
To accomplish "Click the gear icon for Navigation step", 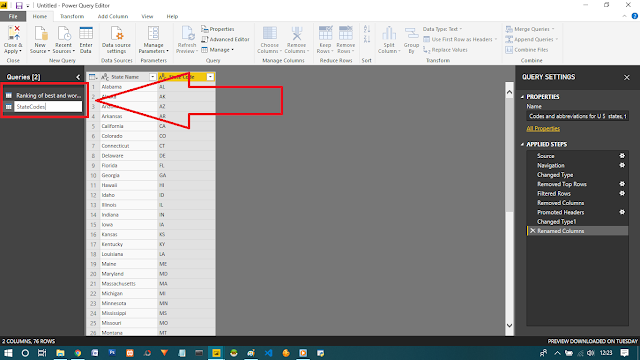I will tap(622, 165).
